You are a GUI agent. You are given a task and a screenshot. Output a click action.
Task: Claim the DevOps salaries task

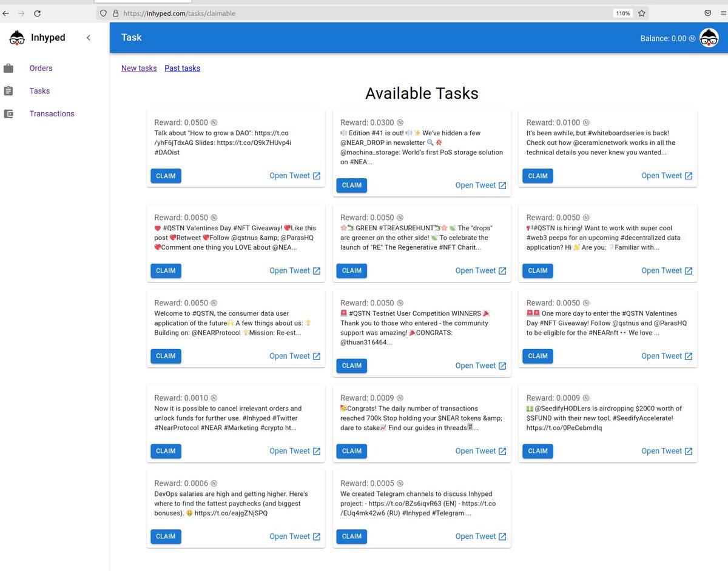click(x=166, y=536)
